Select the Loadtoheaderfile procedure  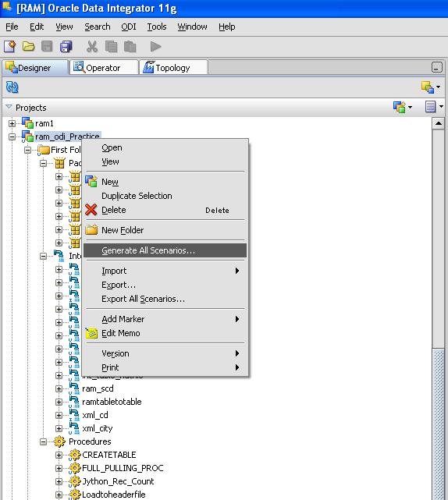[114, 495]
